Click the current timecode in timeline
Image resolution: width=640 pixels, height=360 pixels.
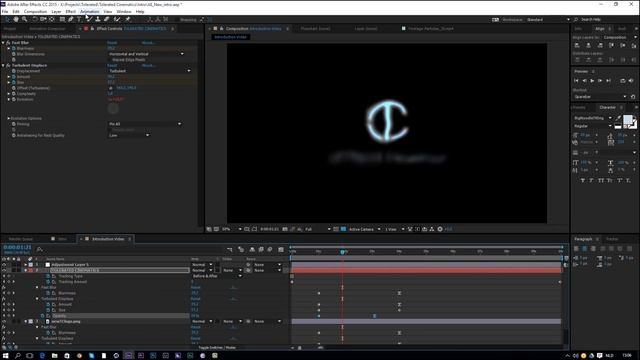(17, 247)
